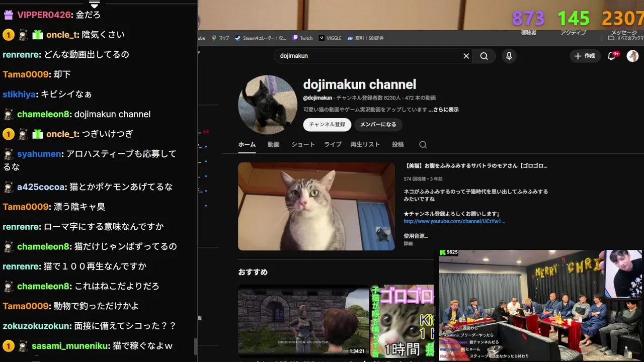Viewport: 644px width, 362px height.
Task: Click chameleon8's message これはねこだよりだろ
Action: point(117,286)
